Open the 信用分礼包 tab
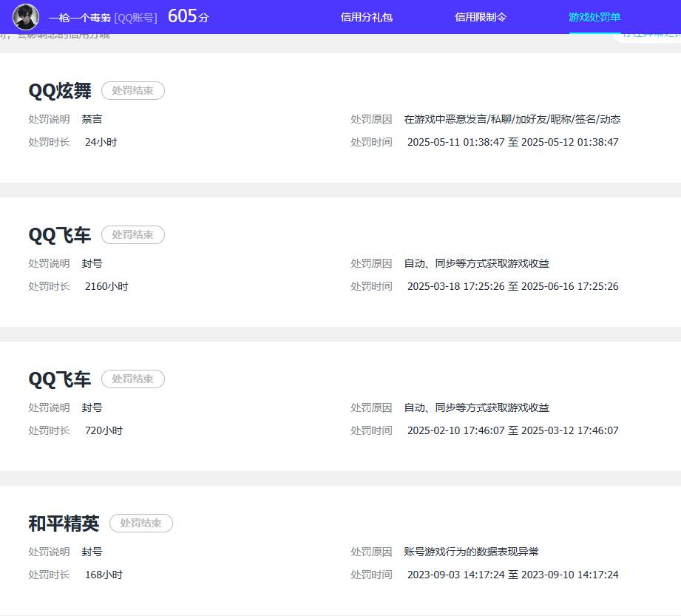 pos(366,17)
